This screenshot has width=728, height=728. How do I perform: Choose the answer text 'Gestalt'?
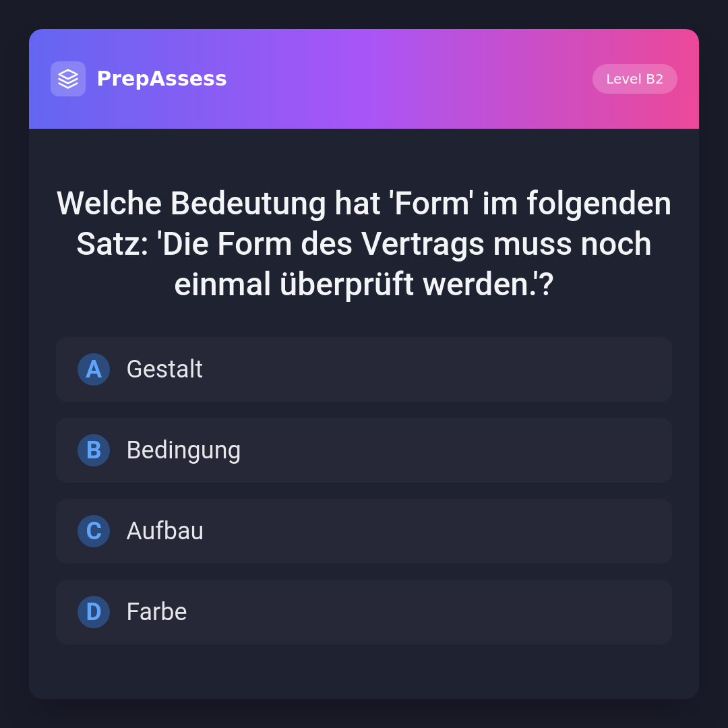tap(164, 369)
